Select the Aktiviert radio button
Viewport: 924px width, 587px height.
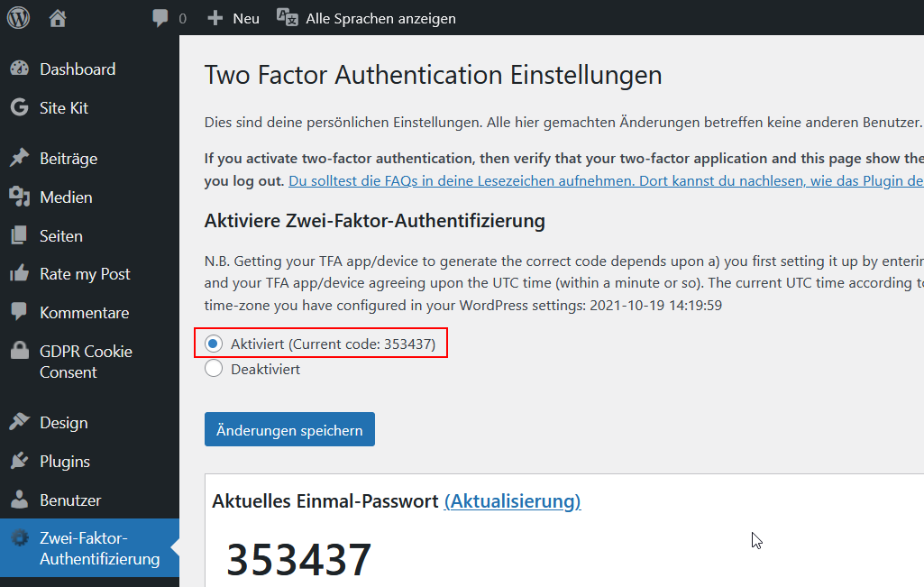(213, 343)
